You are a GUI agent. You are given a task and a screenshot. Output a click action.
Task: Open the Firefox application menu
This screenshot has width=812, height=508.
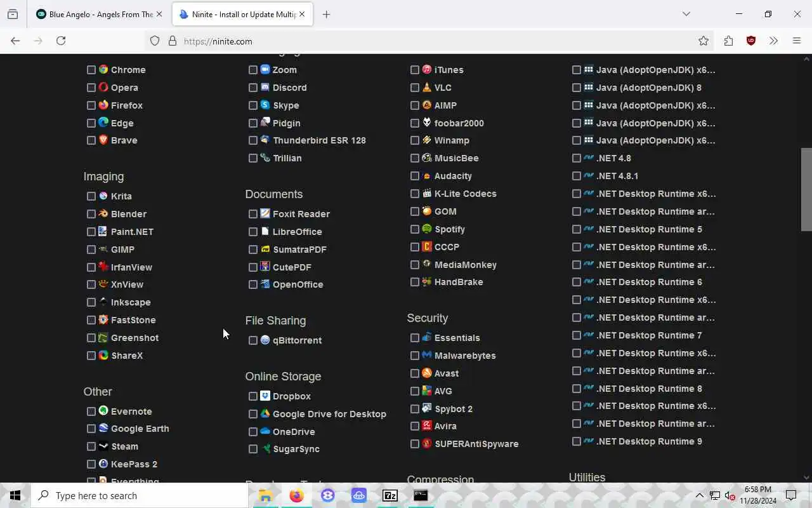click(x=797, y=41)
